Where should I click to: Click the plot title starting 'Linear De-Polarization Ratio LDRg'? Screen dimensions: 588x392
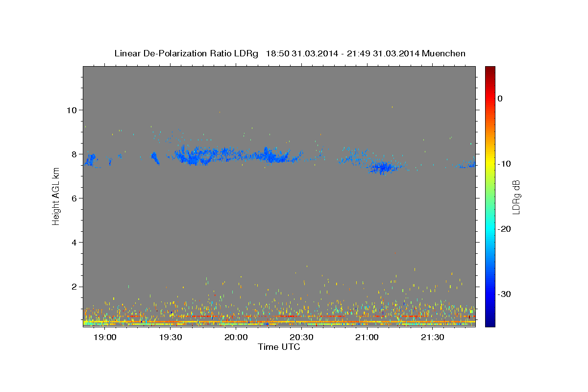[290, 53]
